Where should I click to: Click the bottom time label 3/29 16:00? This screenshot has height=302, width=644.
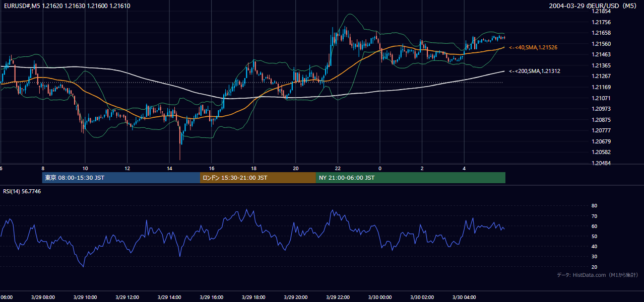tap(211, 297)
